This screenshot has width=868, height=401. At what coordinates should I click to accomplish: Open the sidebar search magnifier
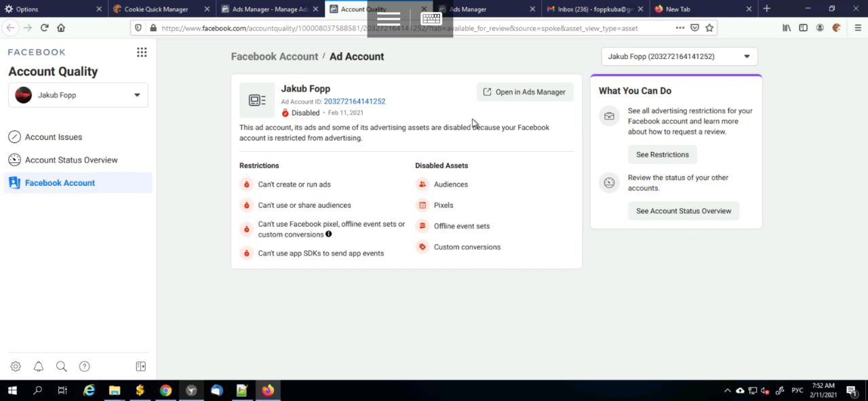(x=62, y=366)
